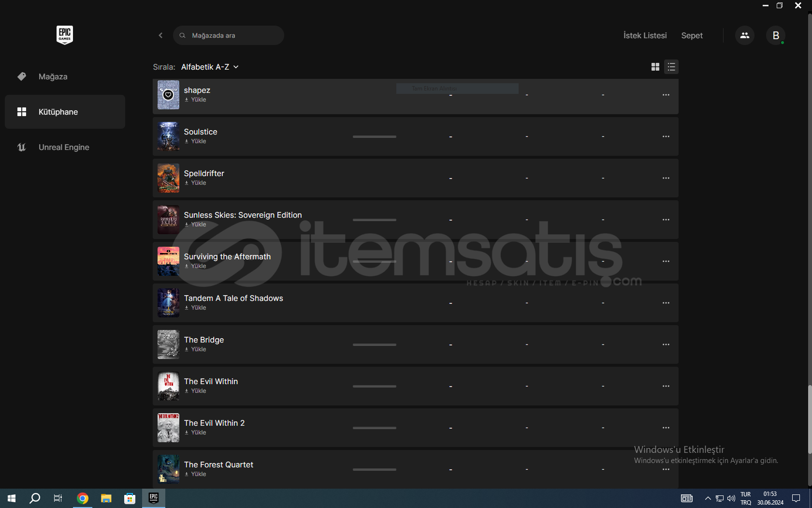Open Sepet cart

tap(692, 35)
